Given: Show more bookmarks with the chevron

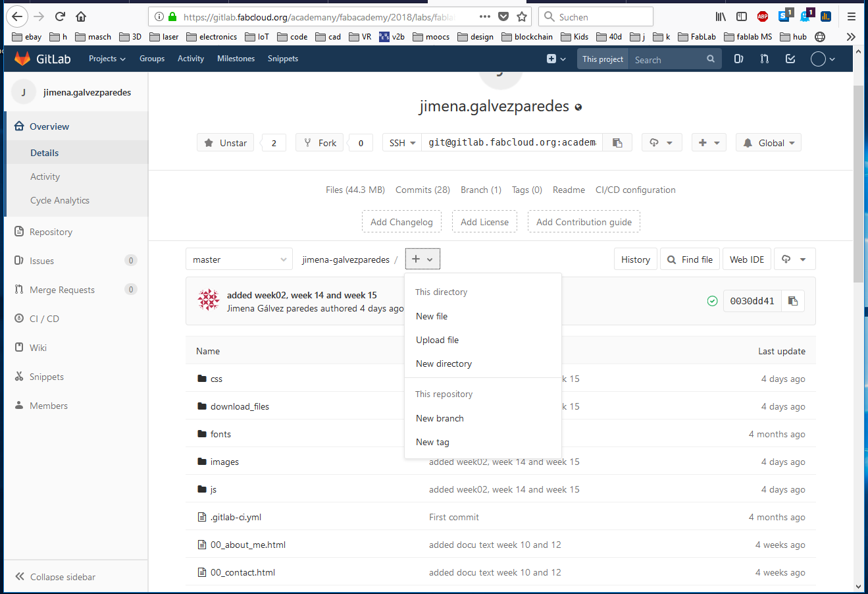Looking at the screenshot, I should coord(851,37).
